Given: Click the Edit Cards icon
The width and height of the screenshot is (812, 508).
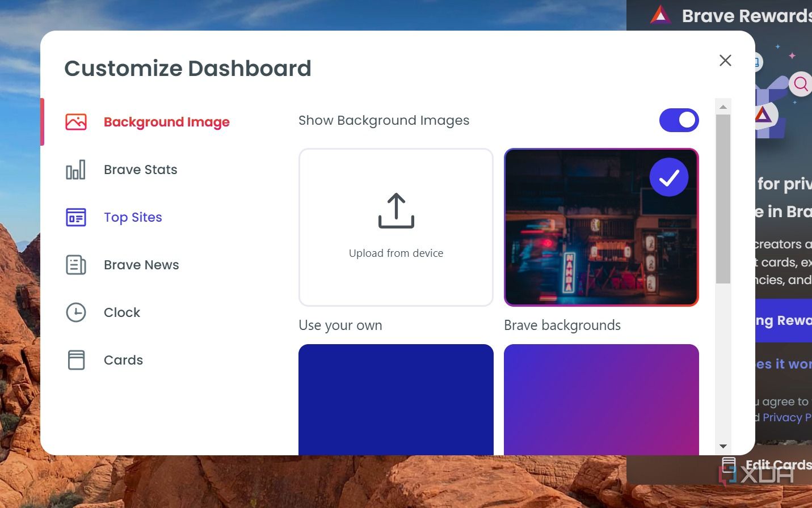Looking at the screenshot, I should (x=729, y=465).
